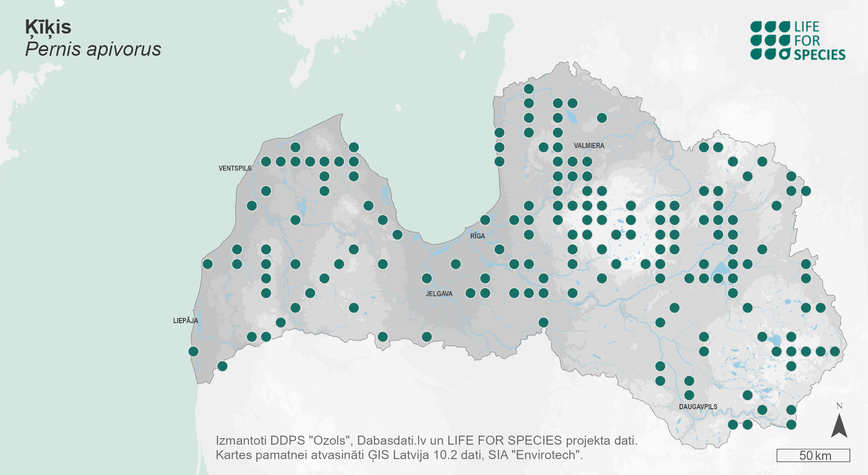This screenshot has width=868, height=475.
Task: Click the westernmost green dot below Liepāja
Action: tap(193, 351)
